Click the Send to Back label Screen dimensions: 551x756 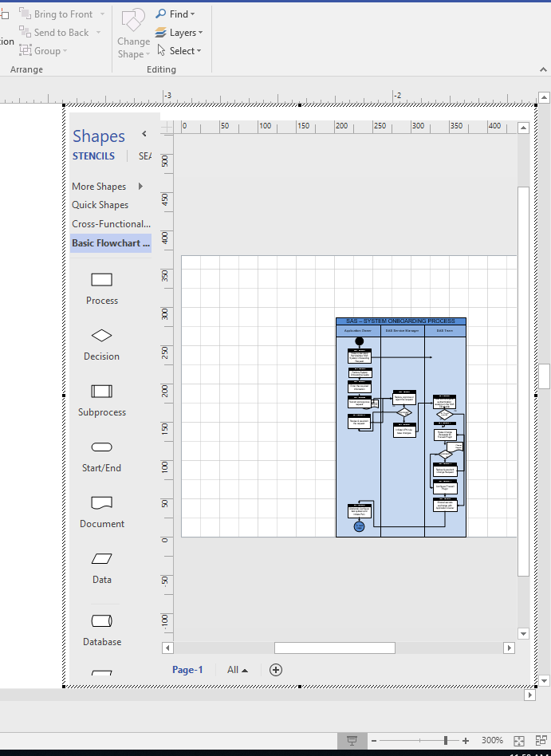click(x=61, y=33)
